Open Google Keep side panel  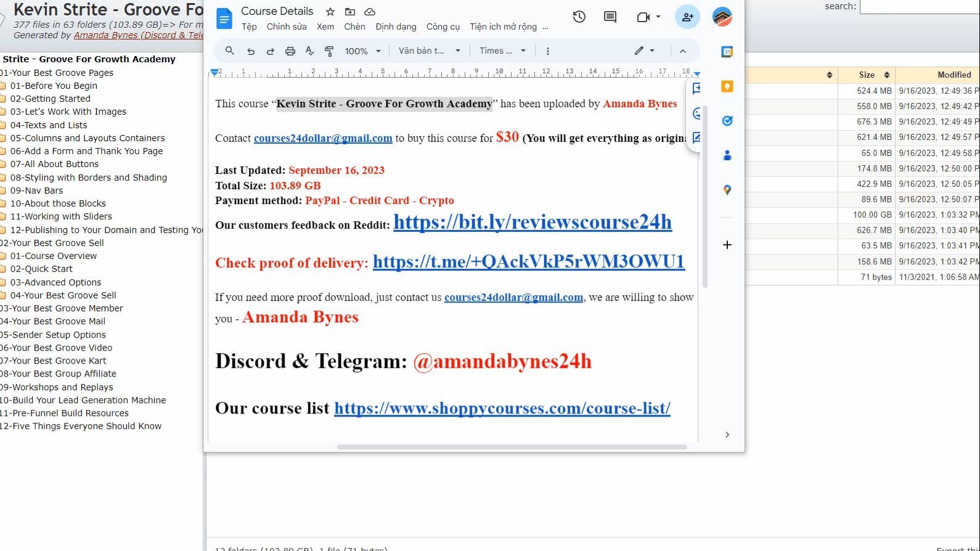(x=727, y=86)
